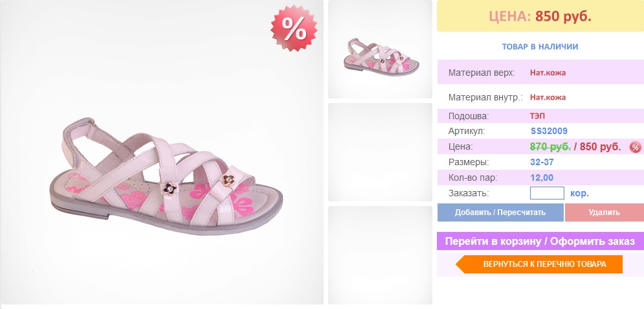The height and width of the screenshot is (309, 644).
Task: Click the ТЭП sole material value
Action: 537,116
